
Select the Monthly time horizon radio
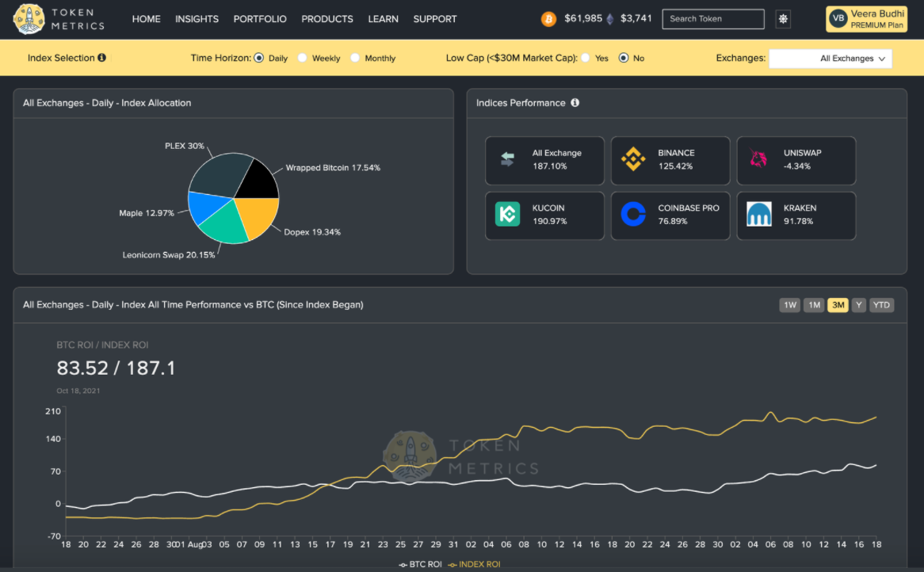click(x=355, y=58)
